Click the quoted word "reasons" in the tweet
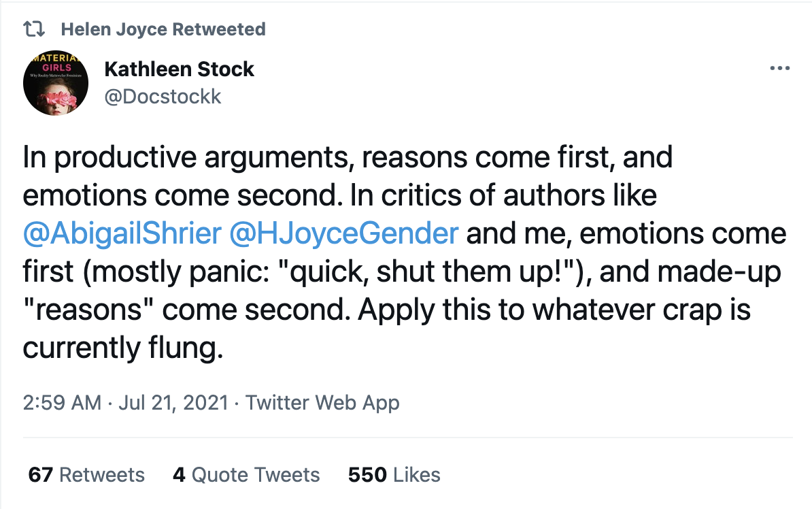Viewport: 812px width, 509px height. click(89, 310)
